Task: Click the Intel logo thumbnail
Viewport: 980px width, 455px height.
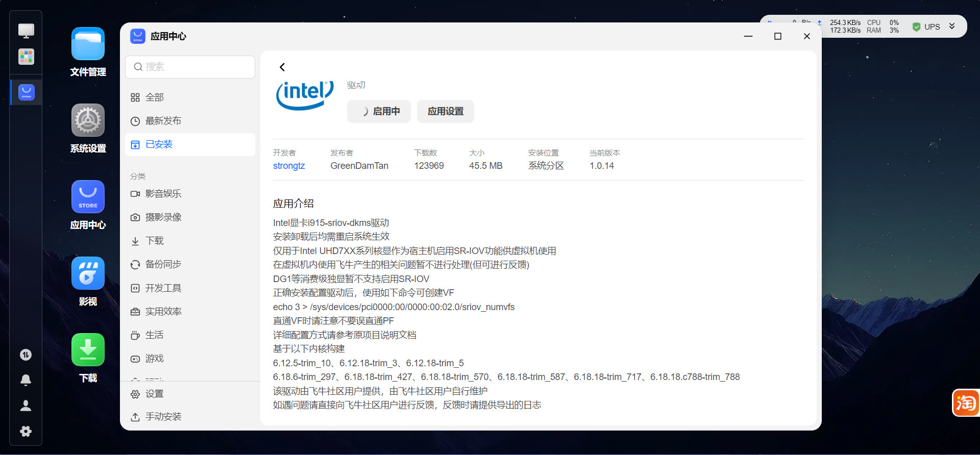Action: 305,95
